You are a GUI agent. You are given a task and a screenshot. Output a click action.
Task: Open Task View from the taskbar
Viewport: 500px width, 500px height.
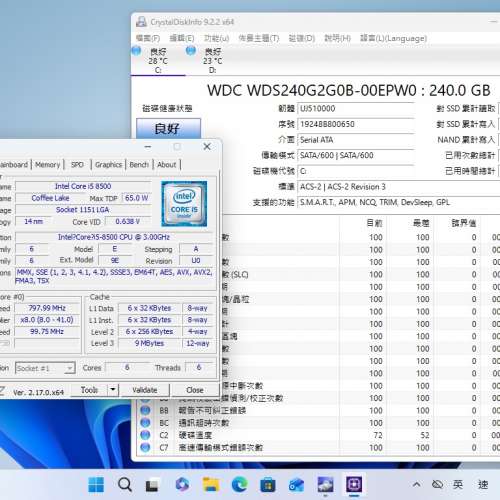click(x=152, y=485)
